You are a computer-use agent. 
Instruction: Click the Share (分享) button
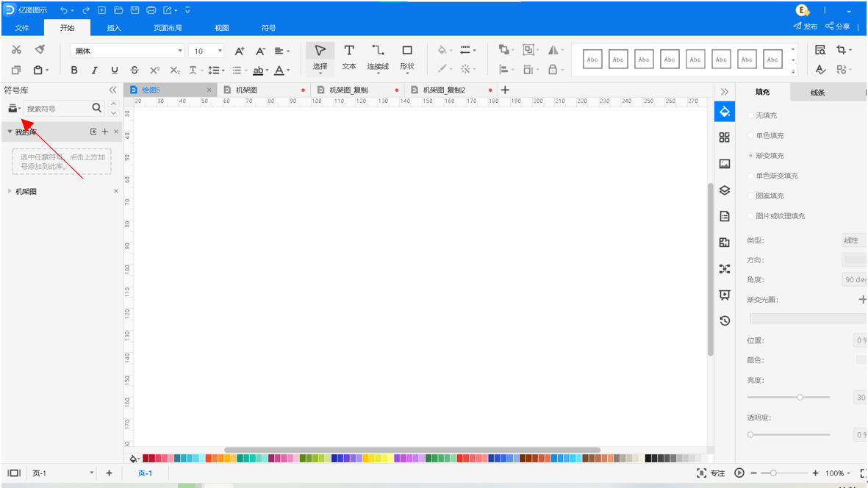point(838,26)
